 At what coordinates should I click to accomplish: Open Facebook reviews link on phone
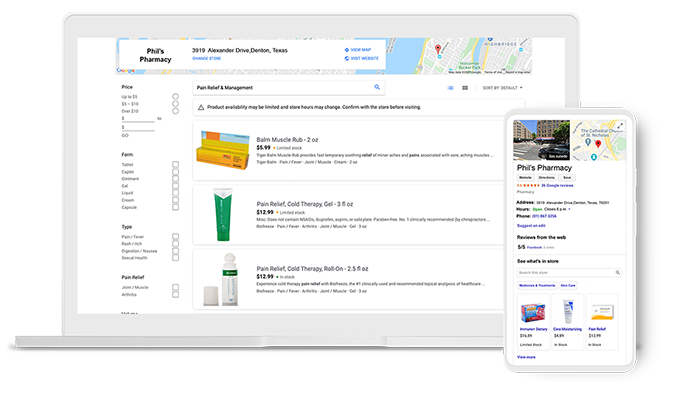(534, 247)
